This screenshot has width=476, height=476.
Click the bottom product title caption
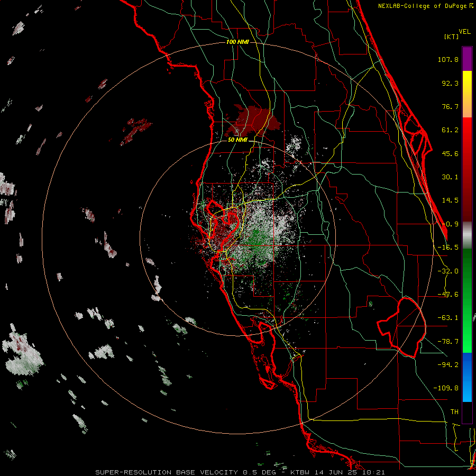tap(240, 472)
